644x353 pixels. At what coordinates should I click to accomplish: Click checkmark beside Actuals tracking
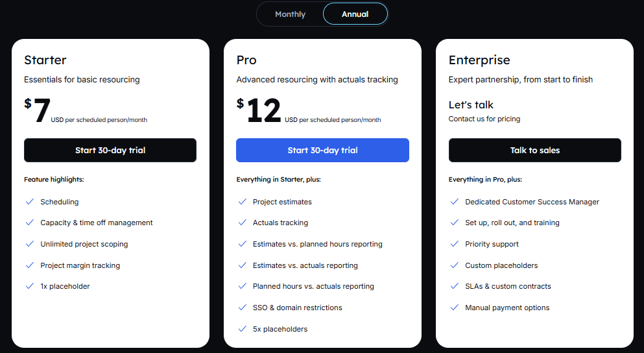(242, 223)
